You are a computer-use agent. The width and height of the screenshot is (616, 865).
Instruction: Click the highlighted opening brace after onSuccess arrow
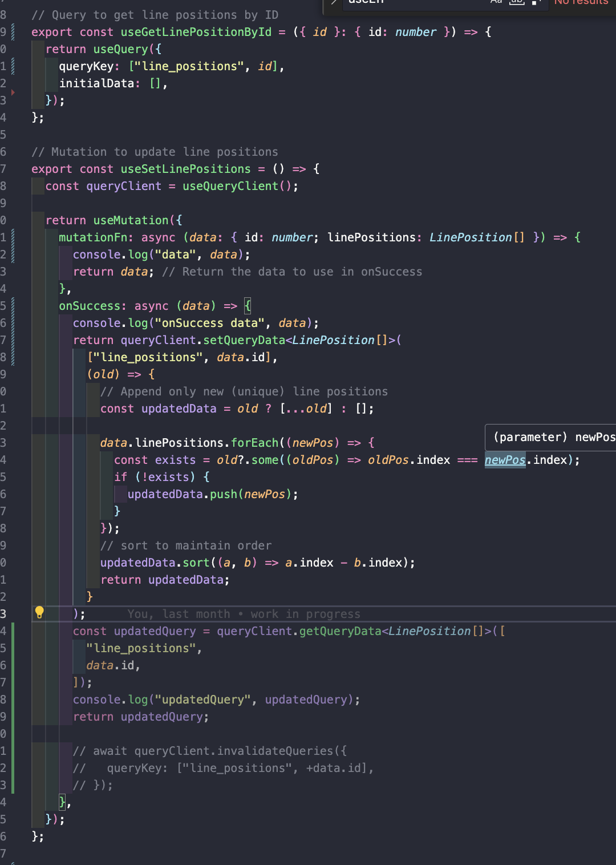pos(248,306)
